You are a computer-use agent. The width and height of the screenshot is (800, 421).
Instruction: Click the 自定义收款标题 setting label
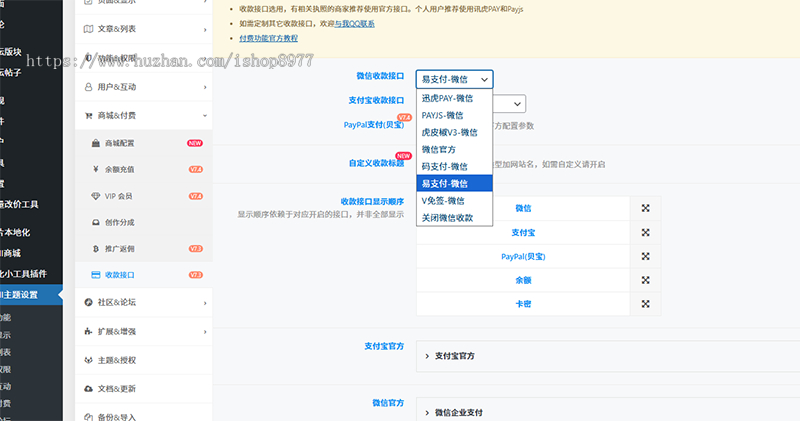coord(376,163)
